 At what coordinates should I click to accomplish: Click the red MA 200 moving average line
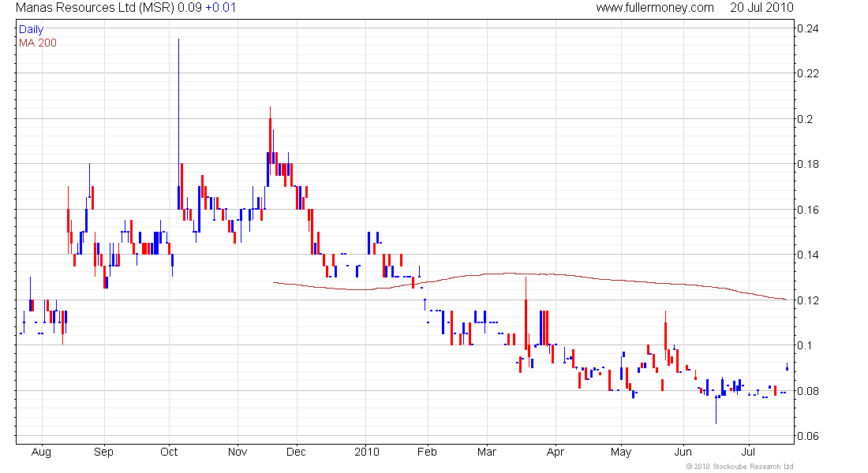coord(529,274)
